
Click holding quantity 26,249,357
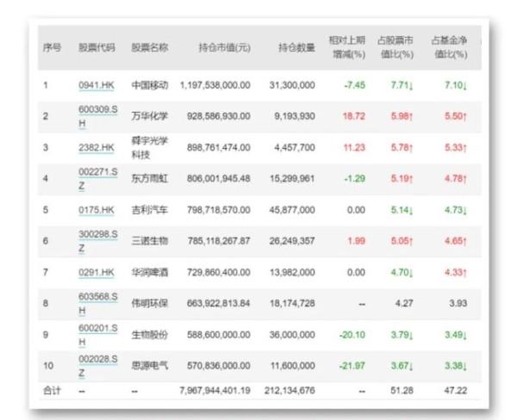pos(292,241)
